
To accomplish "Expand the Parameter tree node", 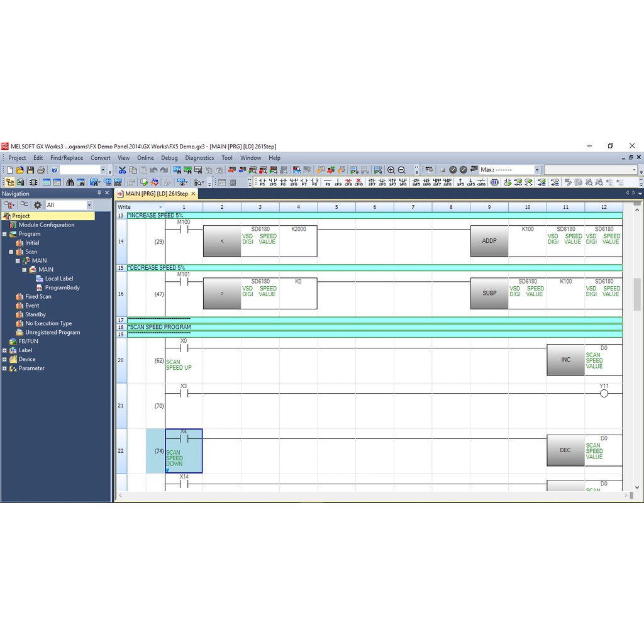I will point(4,369).
